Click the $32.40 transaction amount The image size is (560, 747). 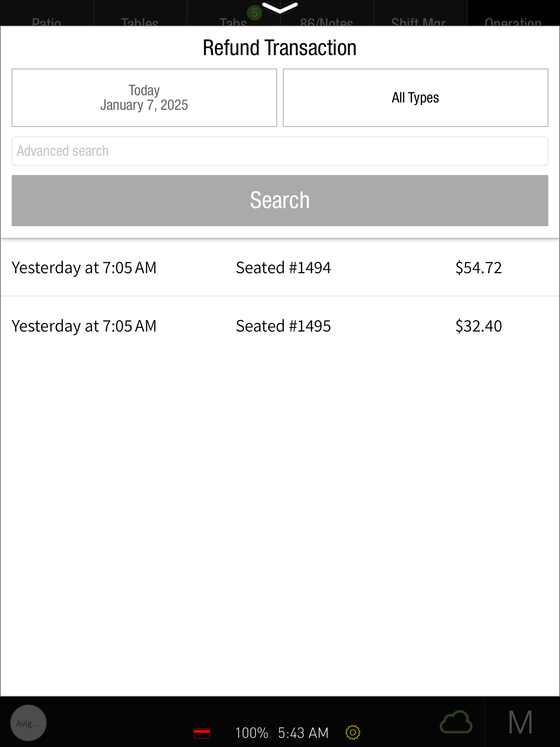tap(478, 326)
